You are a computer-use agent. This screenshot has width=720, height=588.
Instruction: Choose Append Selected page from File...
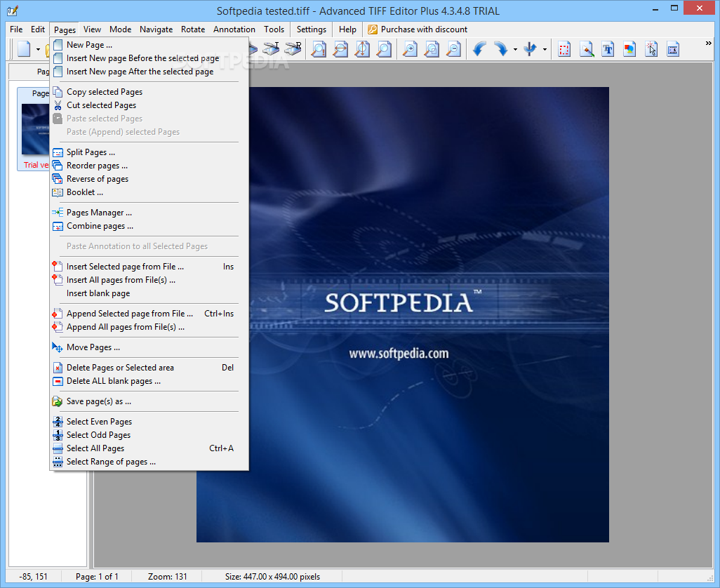(149, 314)
